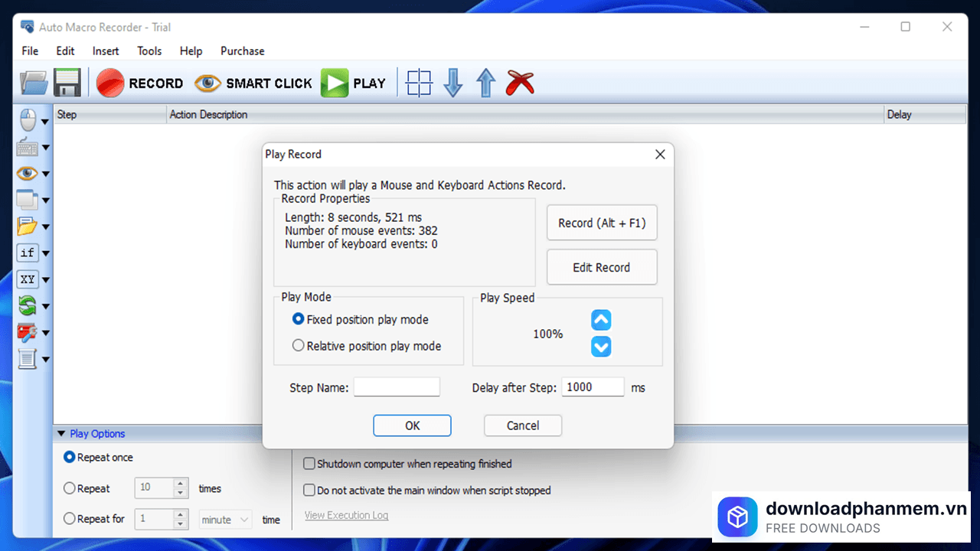This screenshot has height=551, width=980.
Task: Click the Action Description column header
Action: point(526,115)
